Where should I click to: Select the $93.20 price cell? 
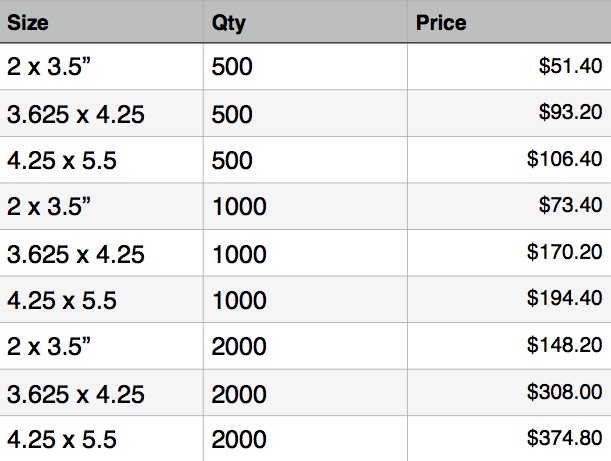(570, 114)
